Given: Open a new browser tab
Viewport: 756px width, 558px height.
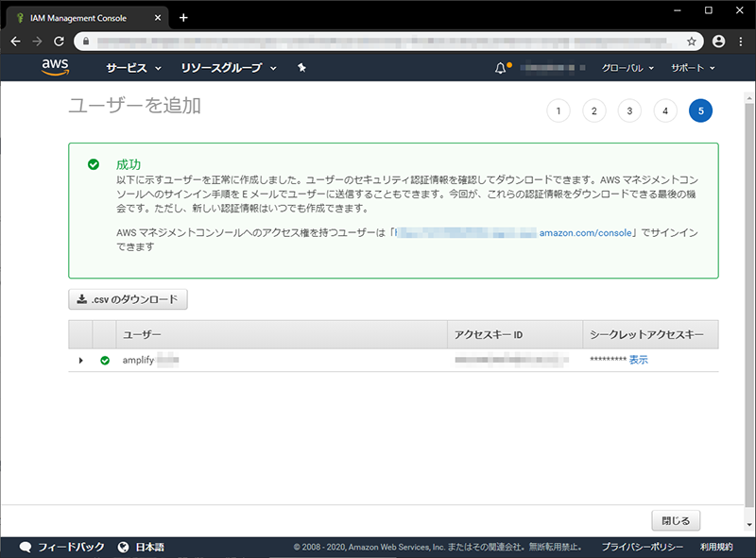Looking at the screenshot, I should (x=183, y=18).
